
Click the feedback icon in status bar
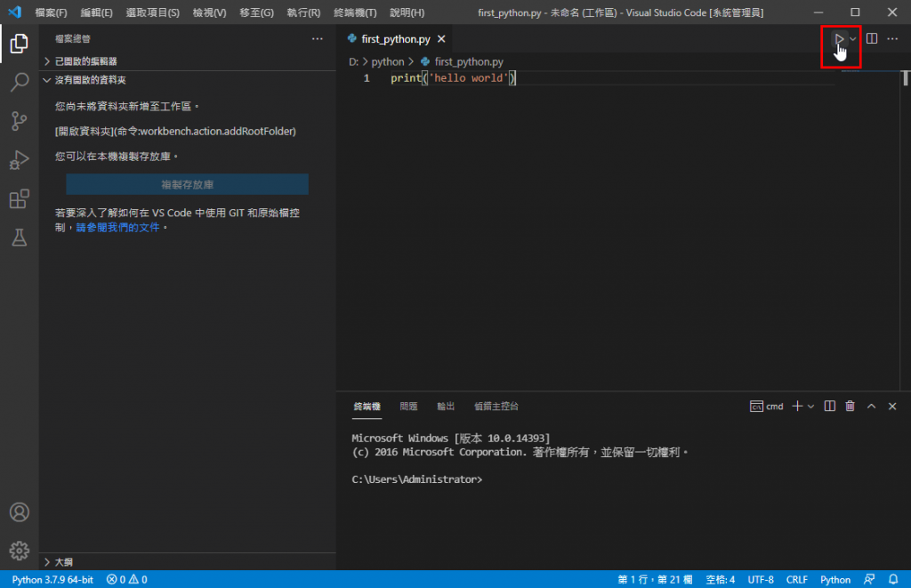pyautogui.click(x=869, y=579)
